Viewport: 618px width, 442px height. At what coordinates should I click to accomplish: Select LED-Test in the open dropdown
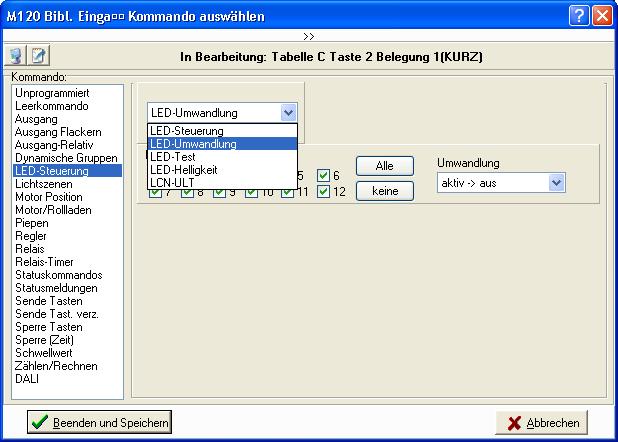pos(172,157)
